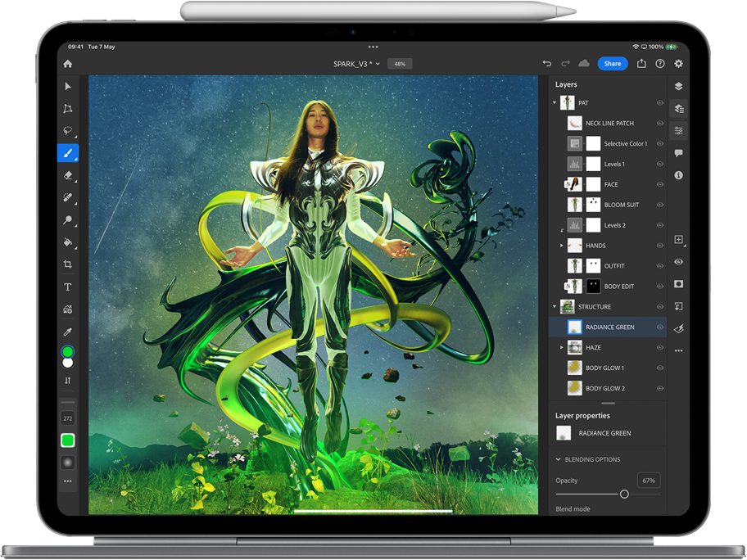747x560 pixels.
Task: Add a new layer
Action: point(679,240)
